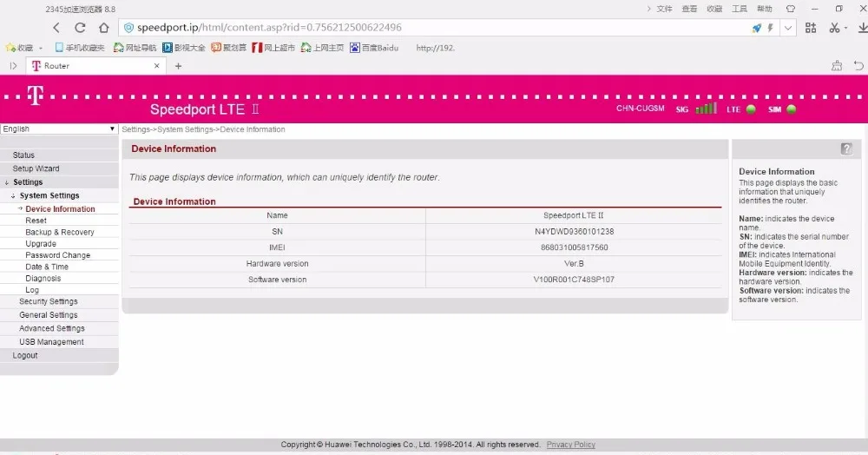The height and width of the screenshot is (455, 868).
Task: Open the English language dropdown
Action: point(59,129)
